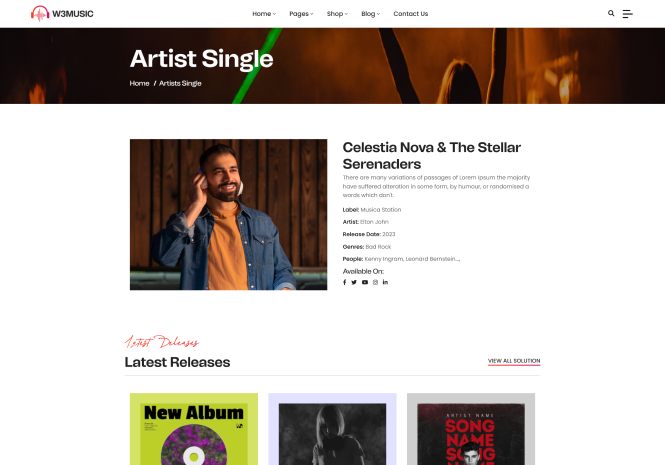This screenshot has width=665, height=465.
Task: Click the Artists Single breadcrumb text
Action: click(180, 83)
